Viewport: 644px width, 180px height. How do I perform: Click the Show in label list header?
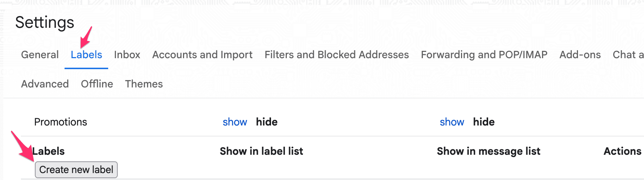point(261,151)
